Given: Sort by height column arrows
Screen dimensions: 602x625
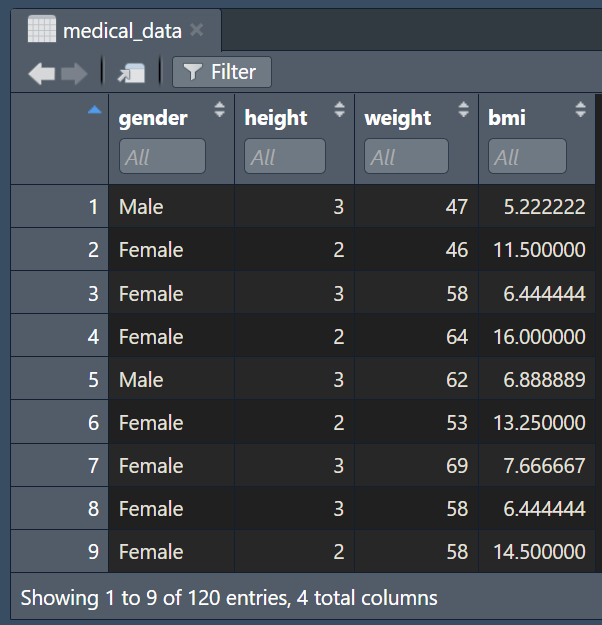Looking at the screenshot, I should (339, 109).
